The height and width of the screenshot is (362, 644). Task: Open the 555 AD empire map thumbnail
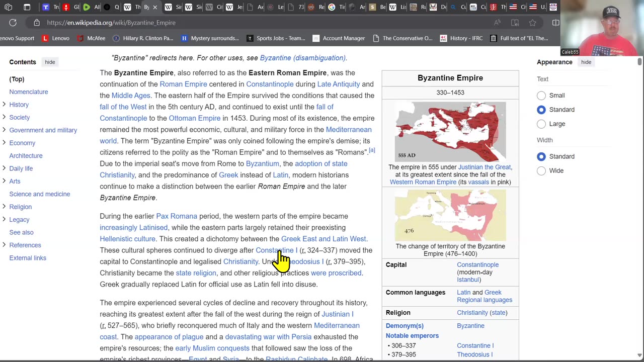click(450, 132)
